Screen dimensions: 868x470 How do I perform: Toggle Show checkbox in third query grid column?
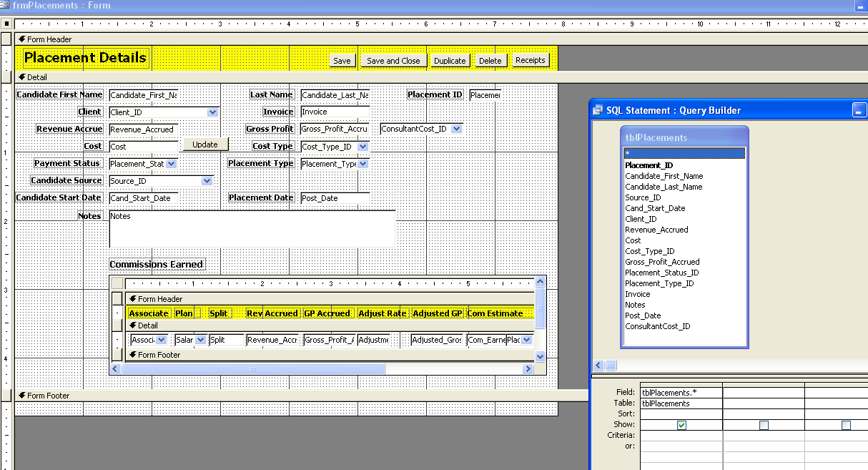(x=846, y=425)
